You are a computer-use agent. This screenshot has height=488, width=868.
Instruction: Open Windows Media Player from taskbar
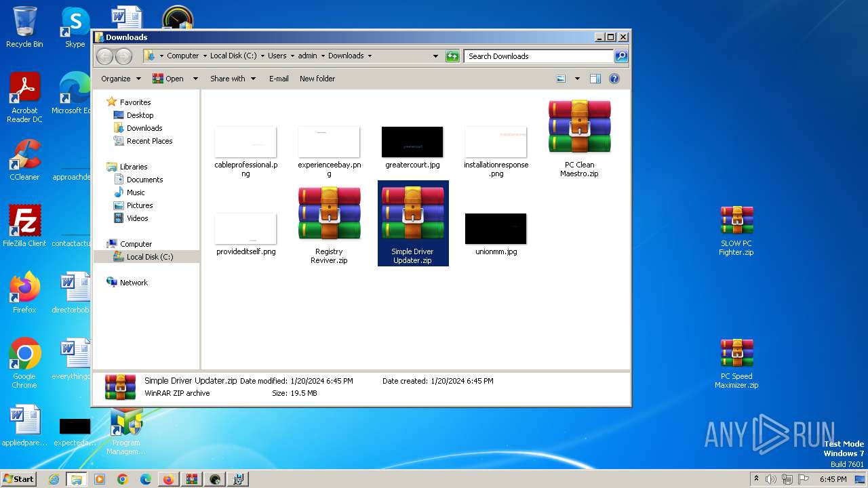(x=100, y=479)
